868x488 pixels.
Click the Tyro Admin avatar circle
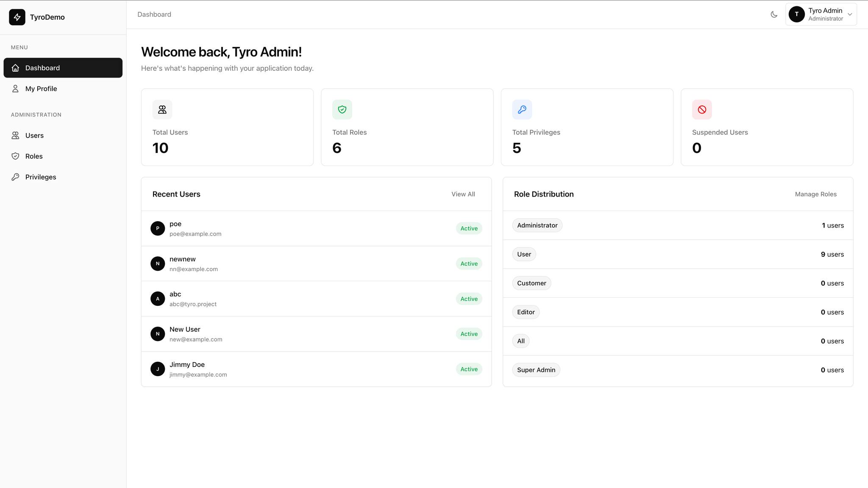797,14
